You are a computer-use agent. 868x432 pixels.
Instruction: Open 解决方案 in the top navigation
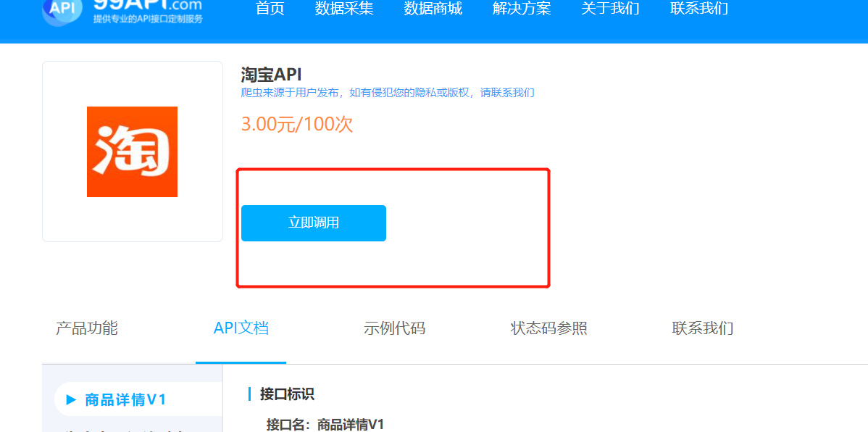click(522, 9)
